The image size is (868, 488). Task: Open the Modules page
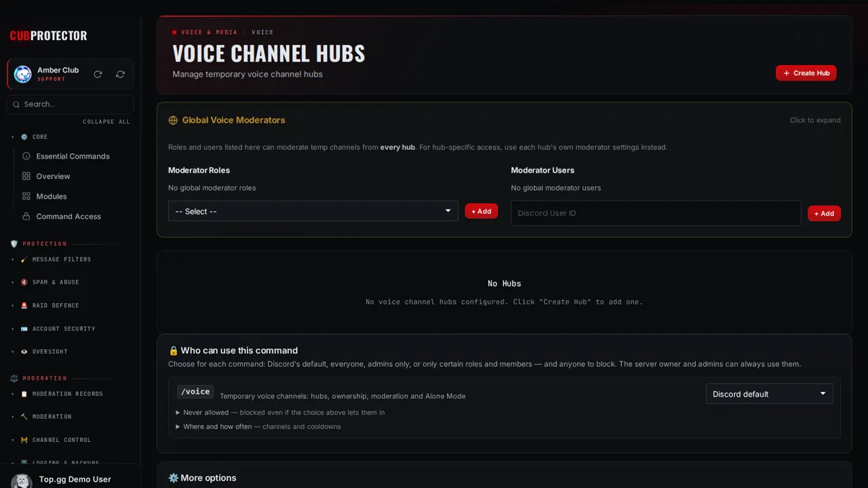(52, 196)
